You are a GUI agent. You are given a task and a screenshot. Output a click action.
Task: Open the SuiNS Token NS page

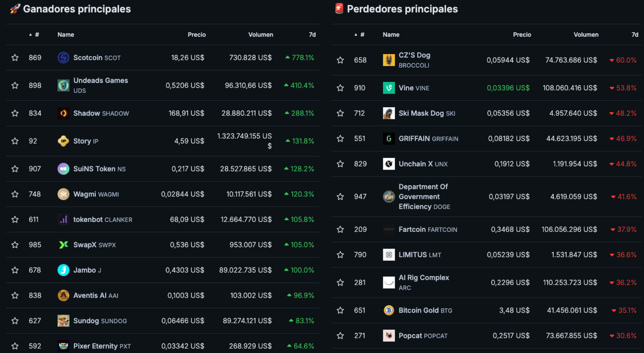click(x=99, y=169)
